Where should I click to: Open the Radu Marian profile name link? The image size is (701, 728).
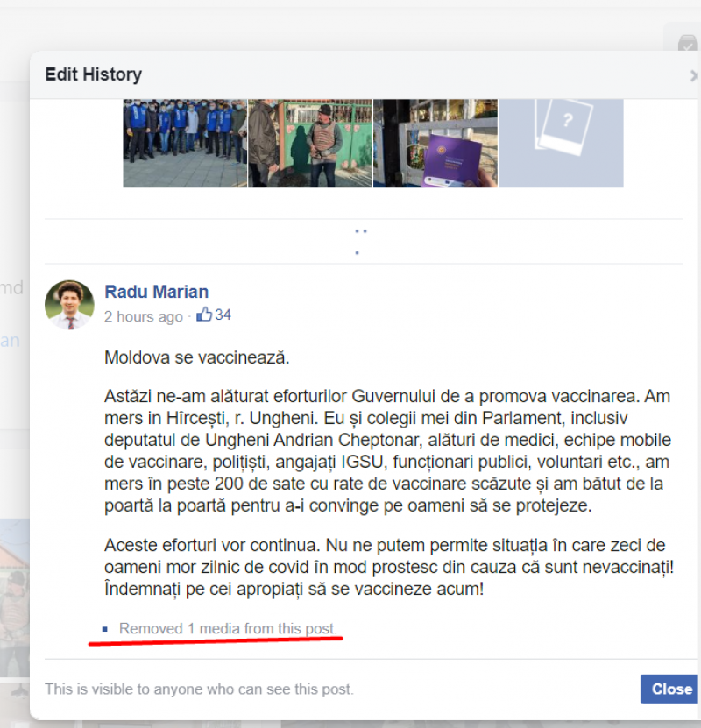pyautogui.click(x=156, y=292)
